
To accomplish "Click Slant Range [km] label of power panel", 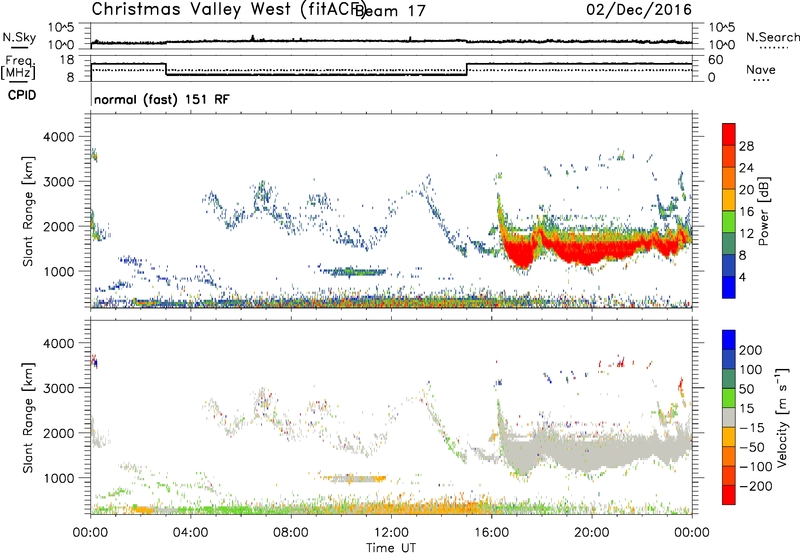I will 28,211.
